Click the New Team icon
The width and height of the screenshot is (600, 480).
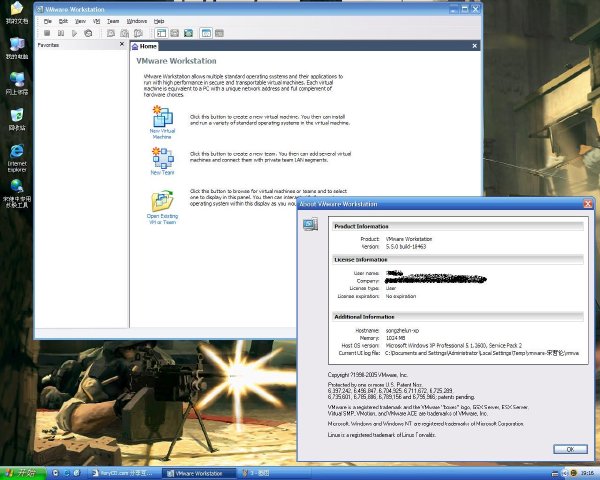point(163,158)
